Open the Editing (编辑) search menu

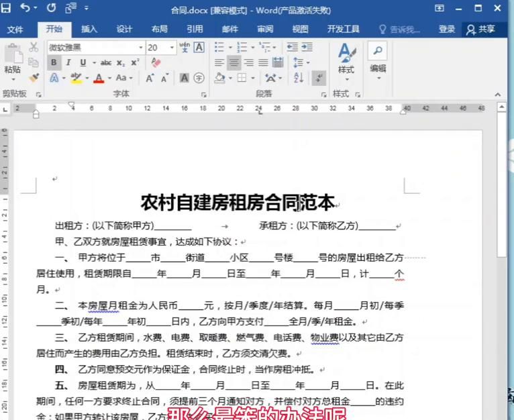378,60
